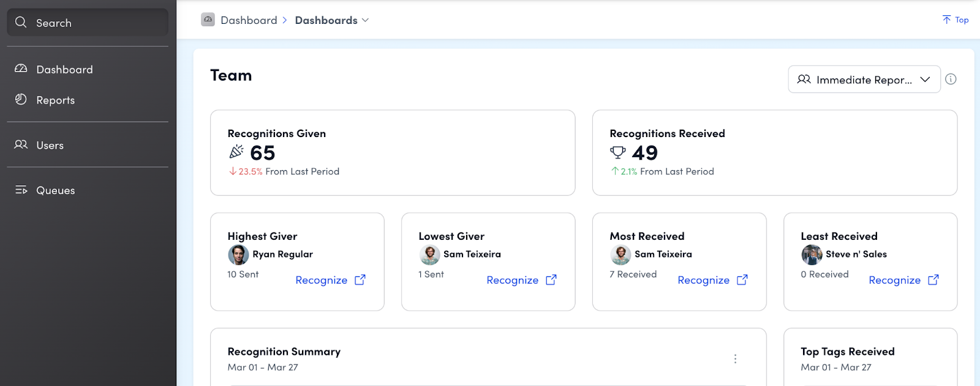
Task: Click the external link icon for Ryan Regular
Action: pos(360,280)
